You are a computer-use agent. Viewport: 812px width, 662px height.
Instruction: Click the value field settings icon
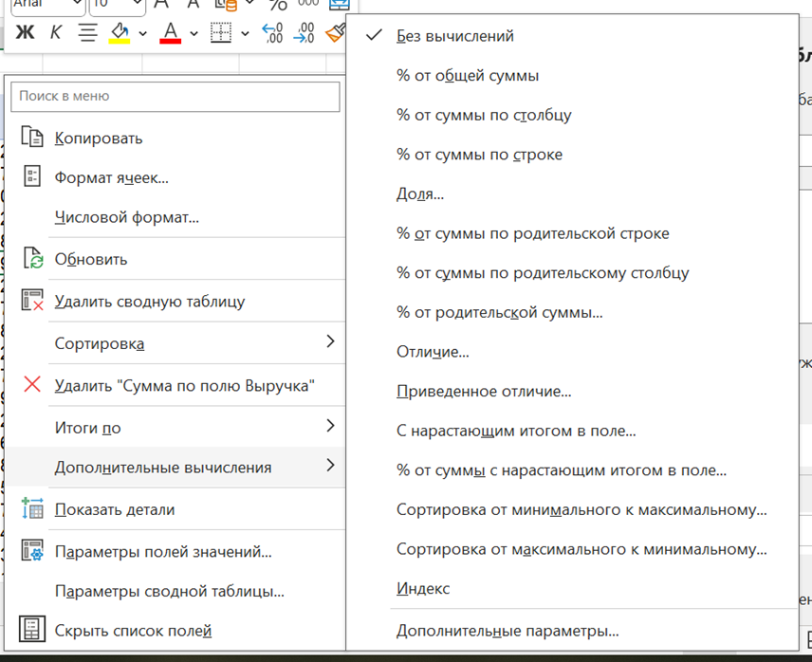click(32, 551)
